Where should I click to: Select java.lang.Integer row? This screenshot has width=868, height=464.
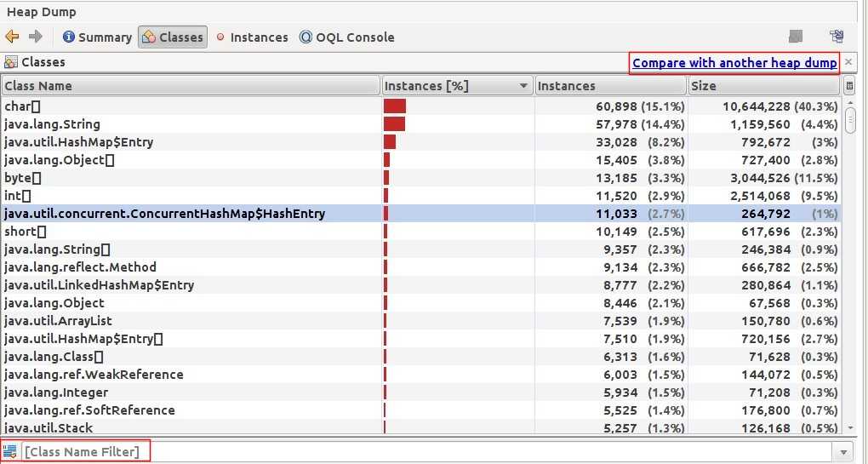(420, 392)
